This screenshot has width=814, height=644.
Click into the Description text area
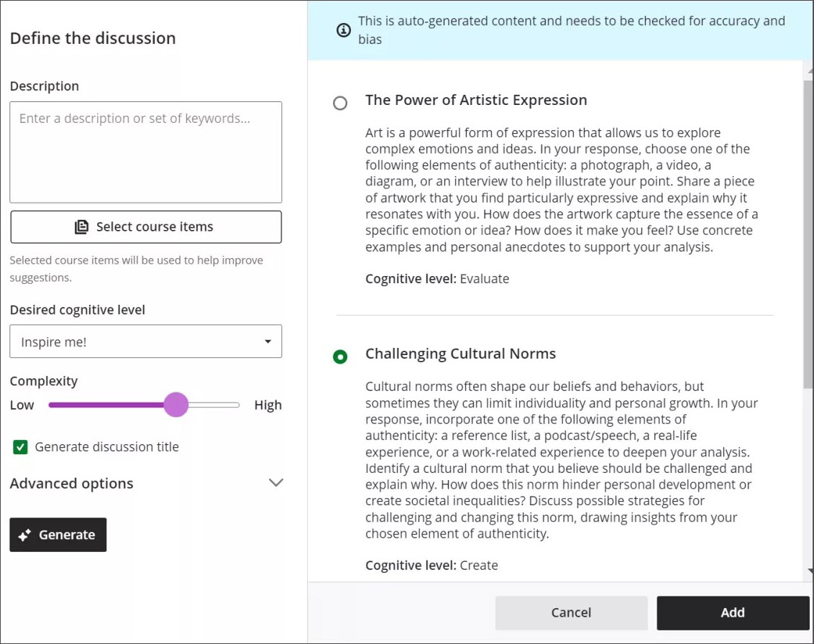(x=146, y=152)
